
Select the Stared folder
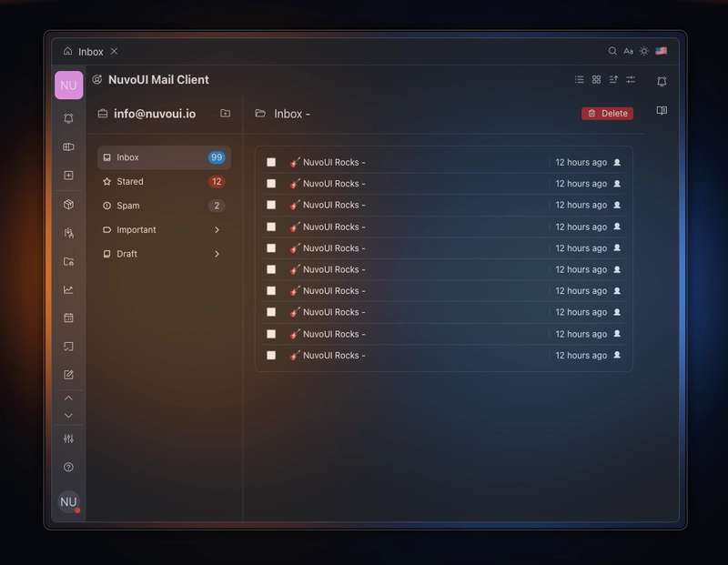tap(164, 182)
